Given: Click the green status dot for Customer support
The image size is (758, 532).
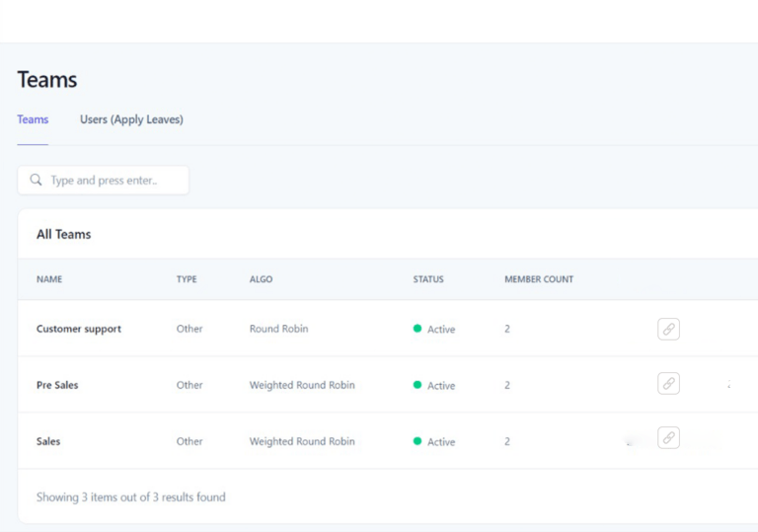Looking at the screenshot, I should click(417, 329).
